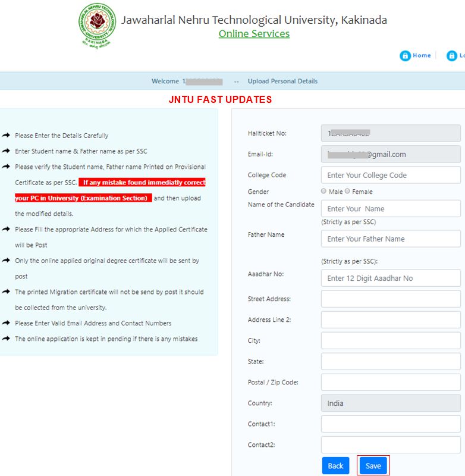Click the Email-Id field
The width and height of the screenshot is (465, 476).
tap(391, 154)
